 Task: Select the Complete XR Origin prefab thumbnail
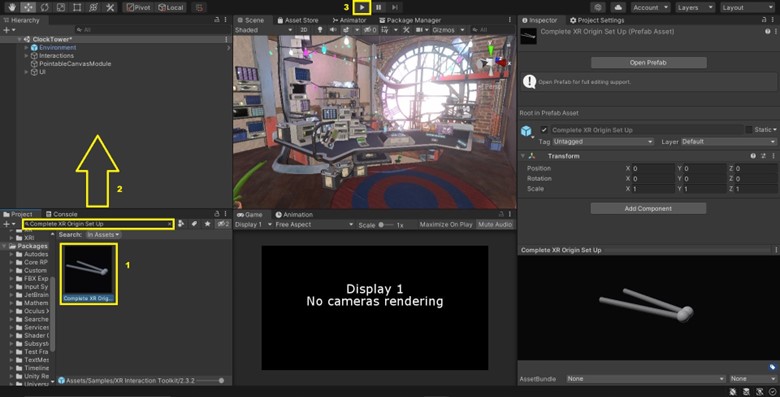89,274
